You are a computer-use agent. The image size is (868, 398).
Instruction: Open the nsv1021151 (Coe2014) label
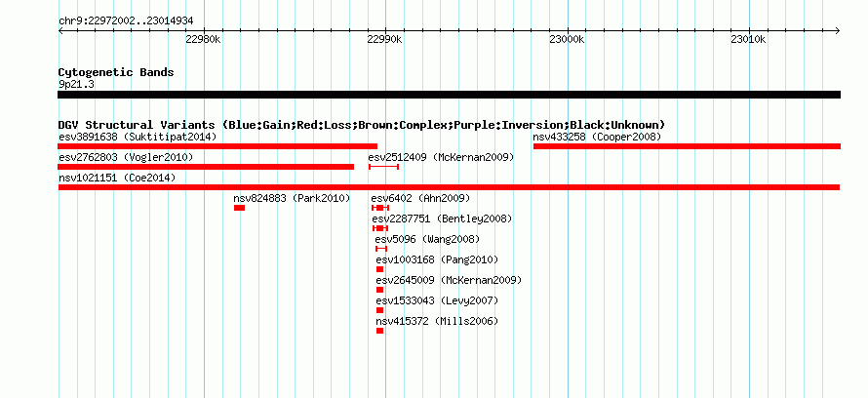point(117,179)
